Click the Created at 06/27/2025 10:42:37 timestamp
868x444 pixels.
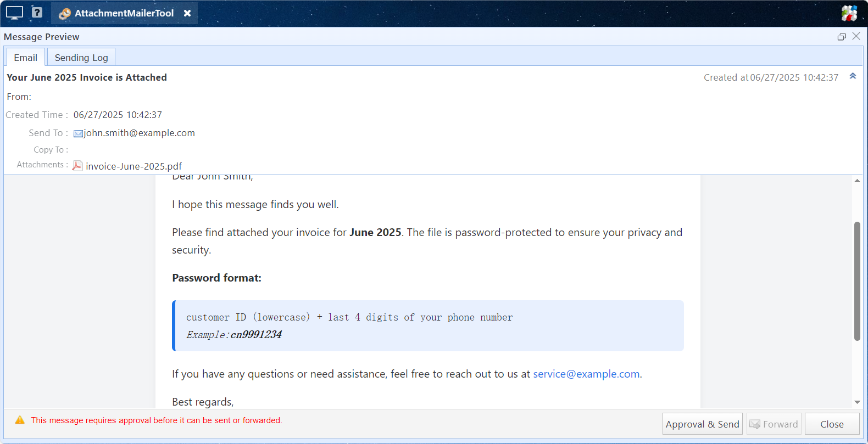[771, 77]
